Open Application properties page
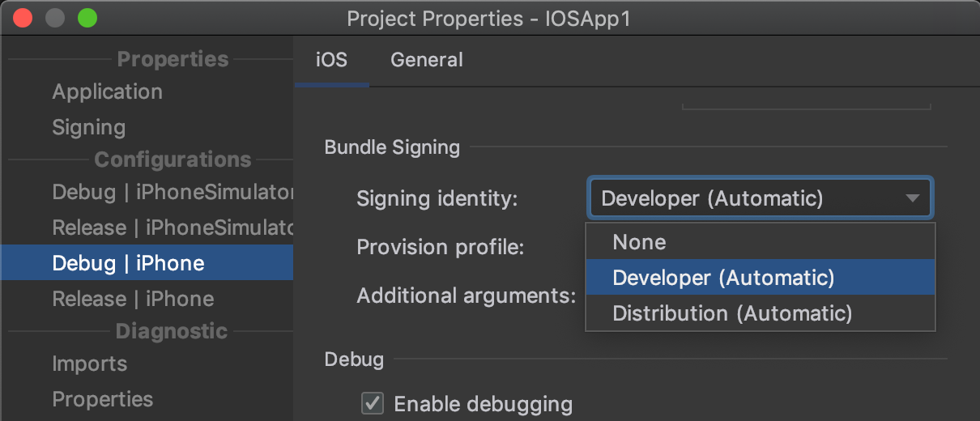The image size is (980, 421). tap(107, 91)
